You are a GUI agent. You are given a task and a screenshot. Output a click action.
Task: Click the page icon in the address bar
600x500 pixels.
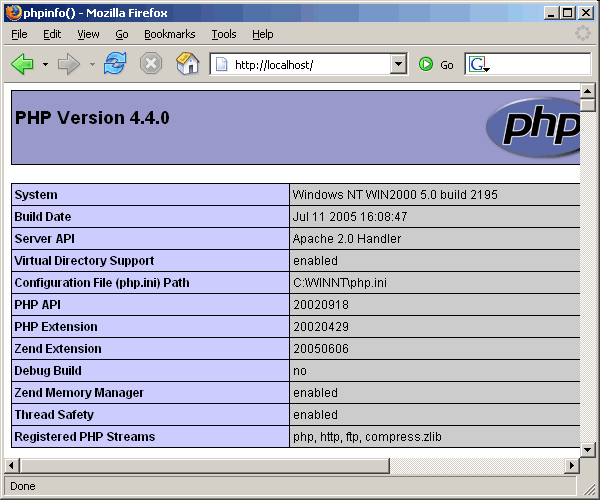(221, 64)
